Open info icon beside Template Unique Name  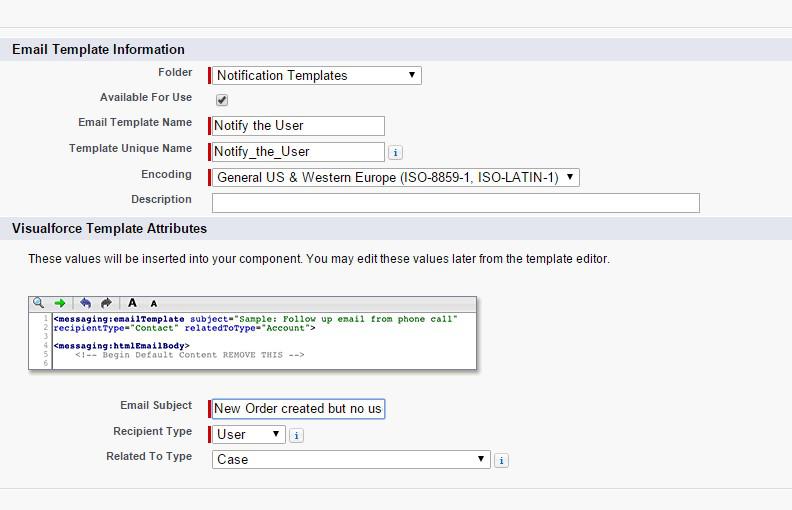395,152
